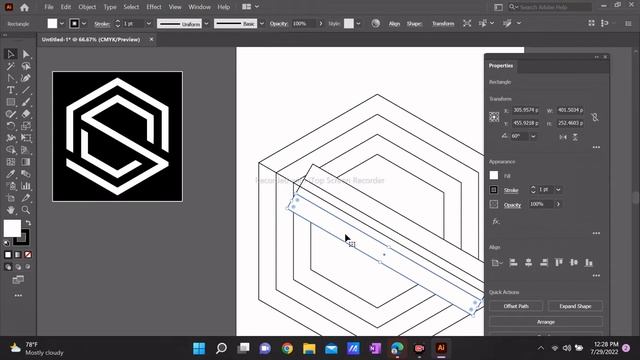The width and height of the screenshot is (640, 360).
Task: Open the File menu
Action: pyautogui.click(x=49, y=7)
